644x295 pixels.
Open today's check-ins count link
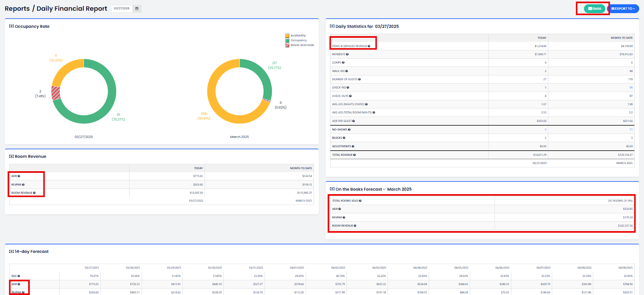tap(545, 88)
